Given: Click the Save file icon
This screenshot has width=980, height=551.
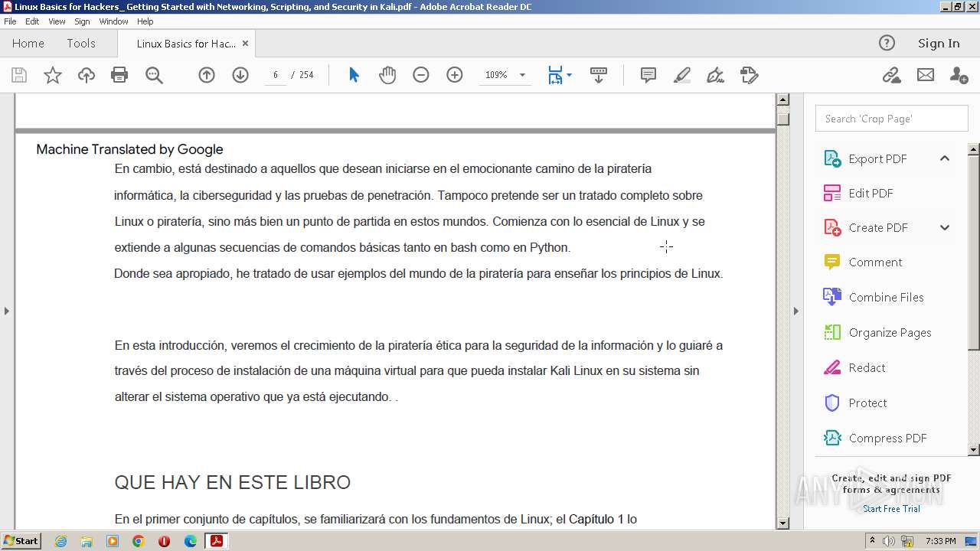Looking at the screenshot, I should point(19,75).
